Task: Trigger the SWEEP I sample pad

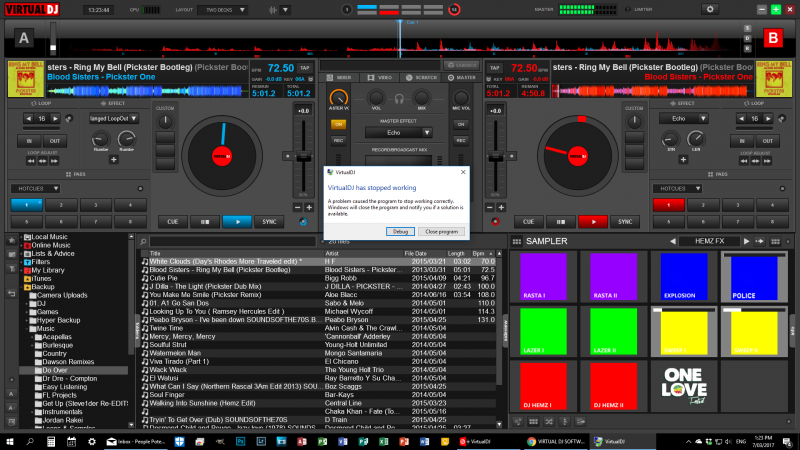Action: pos(684,332)
